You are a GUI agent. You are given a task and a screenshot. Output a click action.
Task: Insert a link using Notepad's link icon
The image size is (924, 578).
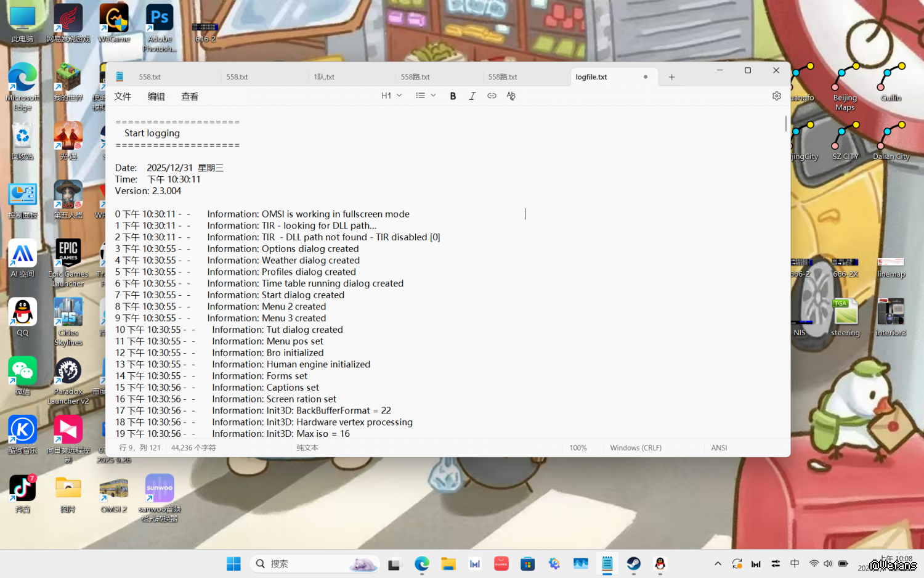click(x=492, y=96)
